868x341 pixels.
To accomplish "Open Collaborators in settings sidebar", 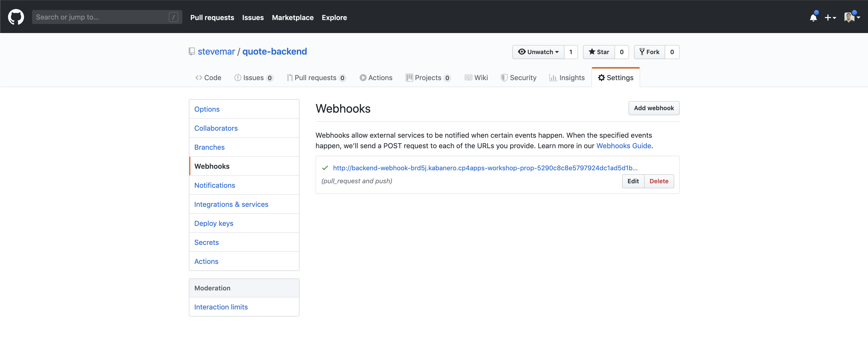I will tap(244, 128).
